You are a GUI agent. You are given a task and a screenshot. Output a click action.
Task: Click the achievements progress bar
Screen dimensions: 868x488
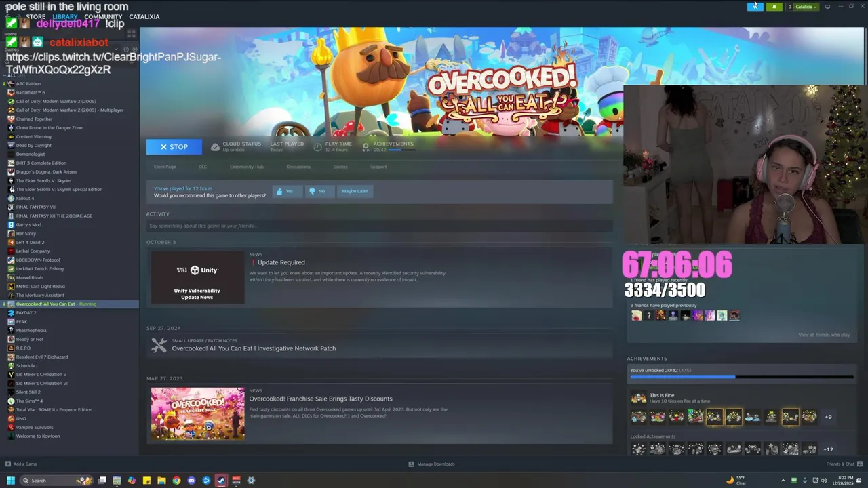pyautogui.click(x=741, y=378)
